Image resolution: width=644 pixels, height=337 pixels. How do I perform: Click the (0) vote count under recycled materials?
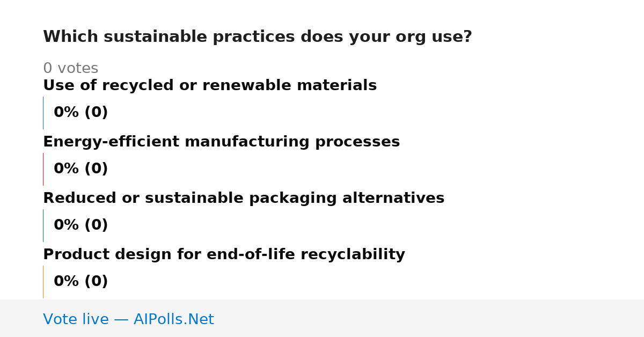click(x=96, y=112)
